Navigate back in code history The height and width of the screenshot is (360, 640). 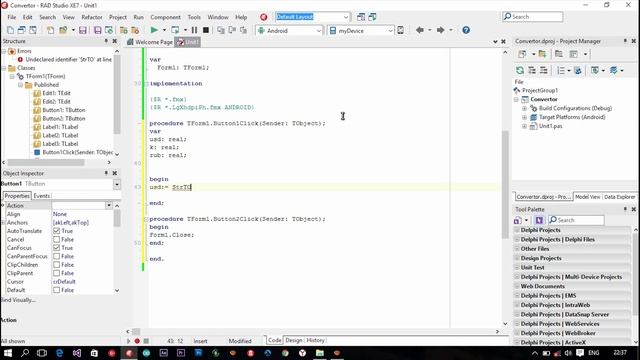(x=420, y=30)
